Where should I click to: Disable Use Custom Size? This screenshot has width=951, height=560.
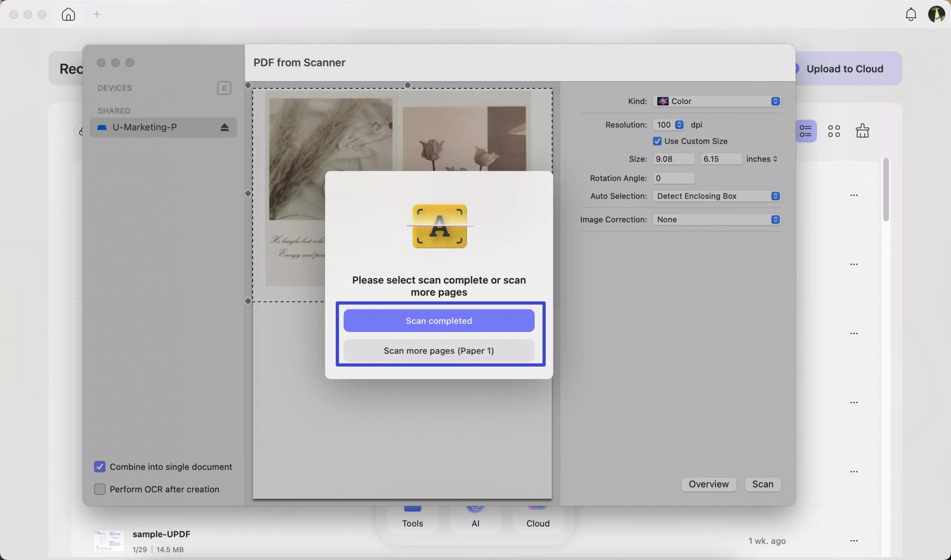(x=658, y=141)
